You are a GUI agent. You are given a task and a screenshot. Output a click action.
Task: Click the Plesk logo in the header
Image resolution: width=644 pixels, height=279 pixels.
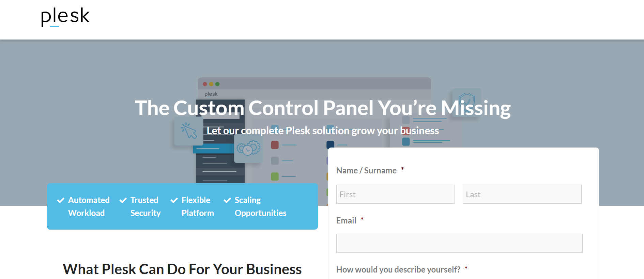(x=65, y=17)
